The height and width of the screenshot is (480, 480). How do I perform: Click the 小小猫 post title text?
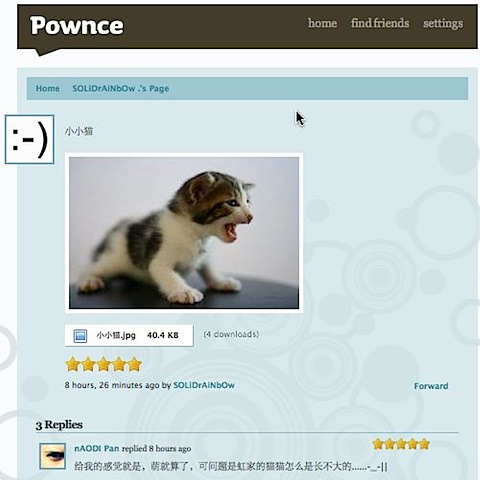click(x=79, y=131)
